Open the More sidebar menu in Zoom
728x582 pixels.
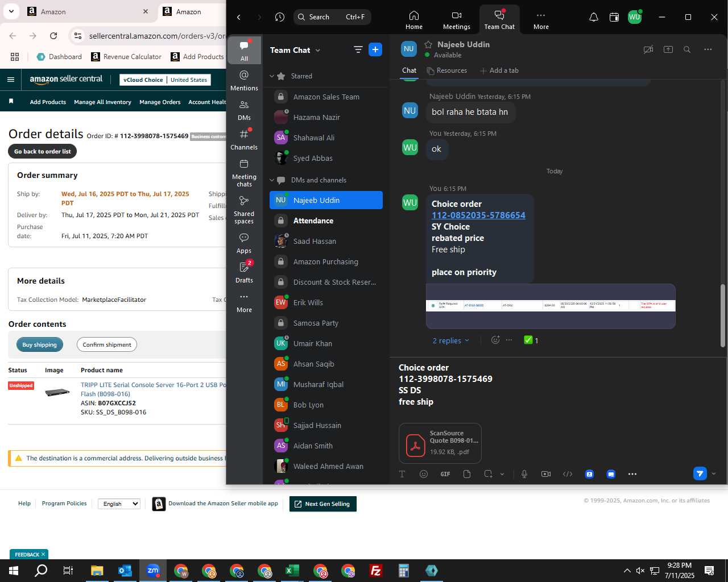244,302
